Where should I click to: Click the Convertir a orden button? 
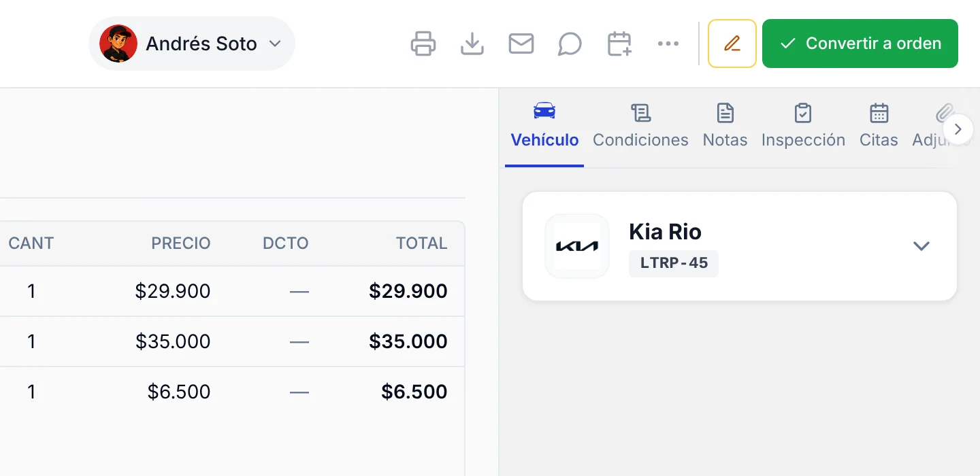pyautogui.click(x=860, y=44)
